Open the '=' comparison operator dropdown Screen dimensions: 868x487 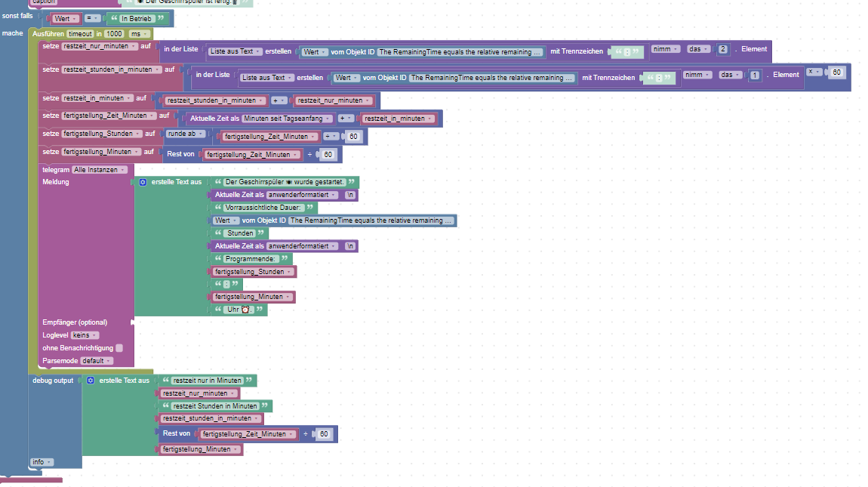pyautogui.click(x=92, y=18)
